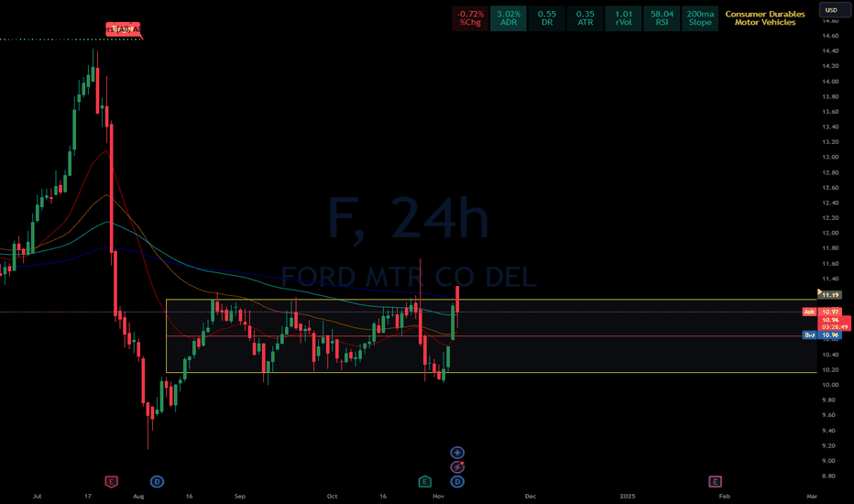Open the USD currency selector
The width and height of the screenshot is (854, 504).
coord(834,10)
